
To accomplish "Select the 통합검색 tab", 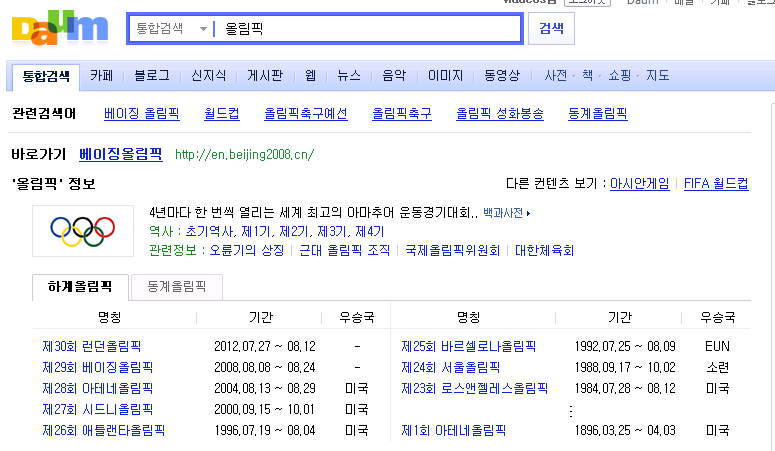I will point(46,76).
